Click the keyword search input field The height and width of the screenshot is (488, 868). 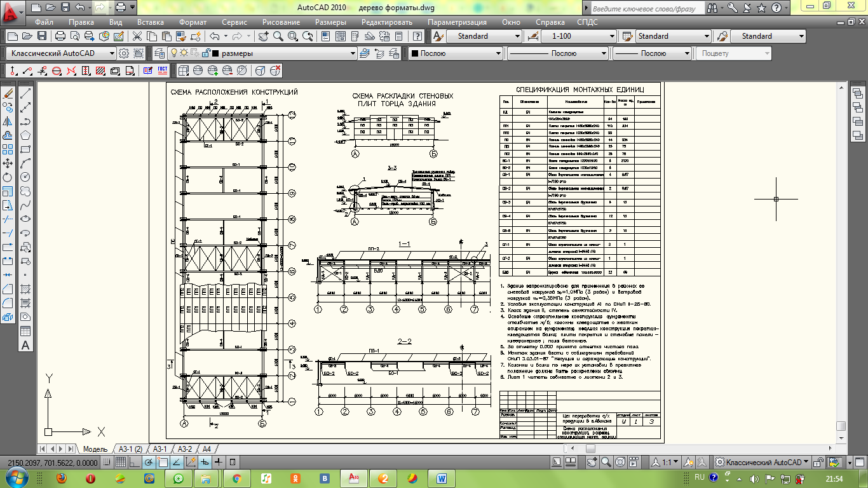tap(648, 8)
